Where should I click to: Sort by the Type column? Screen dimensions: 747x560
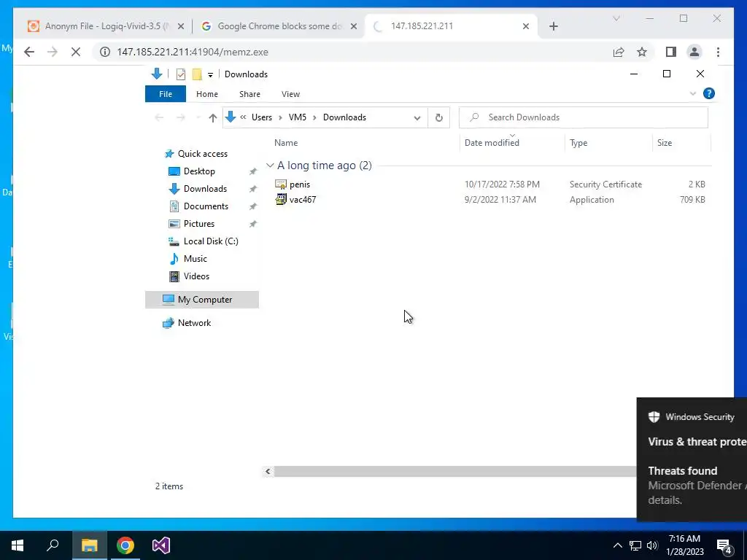pos(578,143)
